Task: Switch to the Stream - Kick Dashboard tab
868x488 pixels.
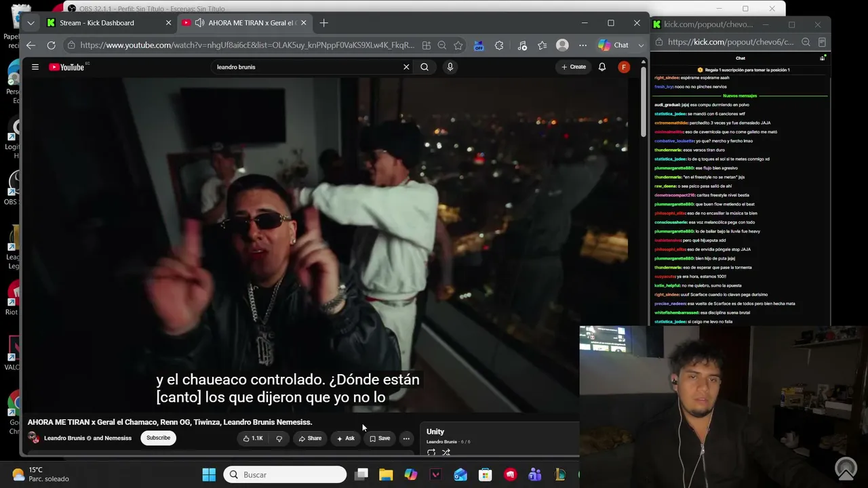Action: click(x=109, y=23)
